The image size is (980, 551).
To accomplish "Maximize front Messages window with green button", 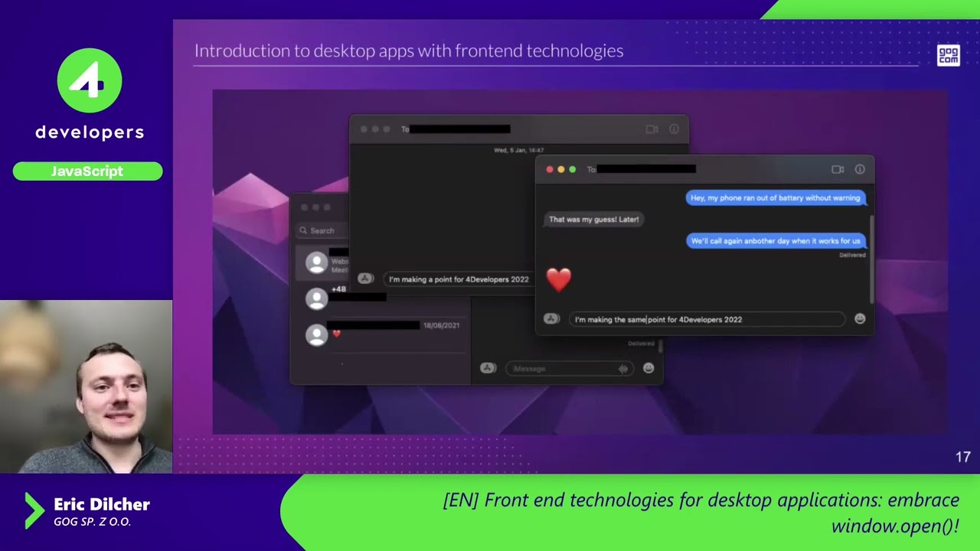I will point(572,169).
